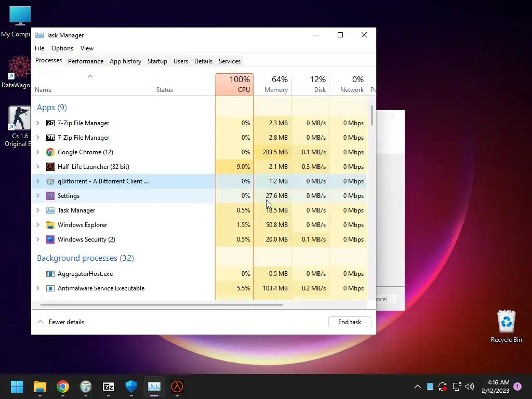Screen dimensions: 532x399
Task: Open the Windows Start button
Action: click(x=17, y=387)
